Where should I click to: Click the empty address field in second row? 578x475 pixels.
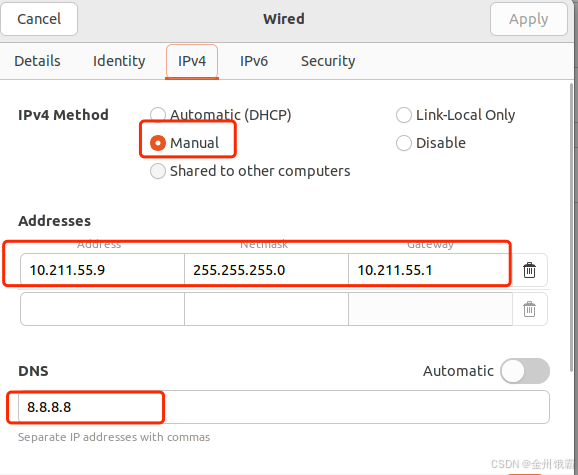point(102,309)
